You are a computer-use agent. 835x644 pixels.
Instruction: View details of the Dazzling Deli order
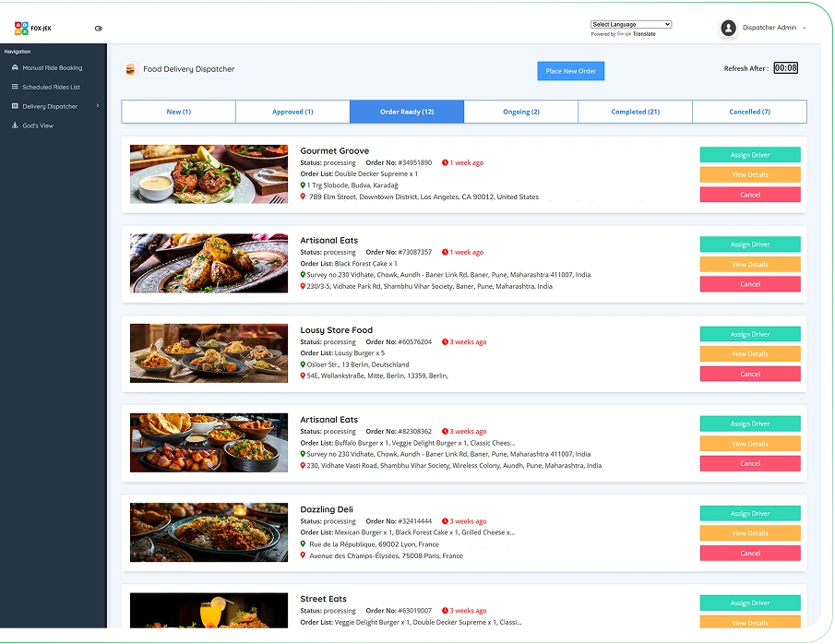749,533
